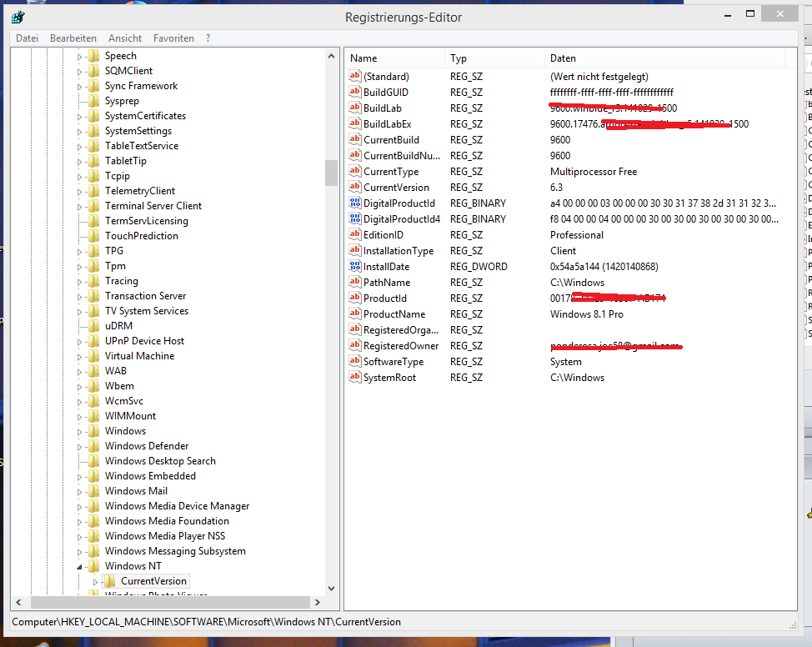Open the Datei menu

click(x=27, y=38)
